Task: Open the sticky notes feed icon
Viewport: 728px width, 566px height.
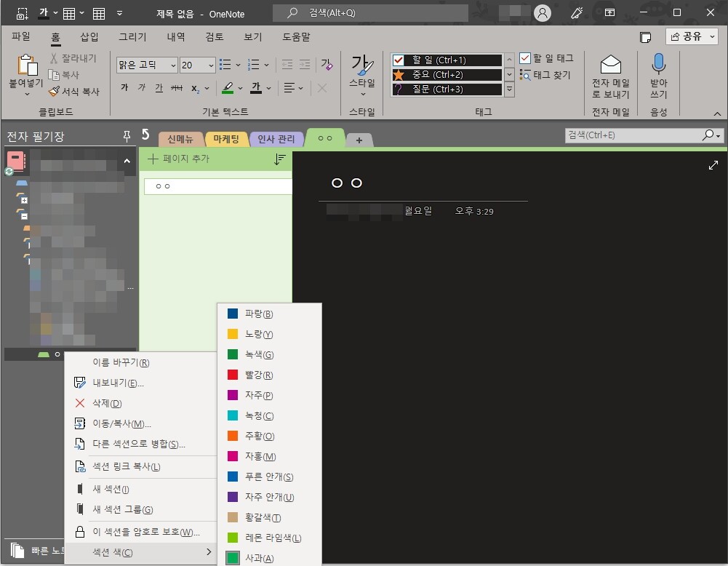Action: 645,37
